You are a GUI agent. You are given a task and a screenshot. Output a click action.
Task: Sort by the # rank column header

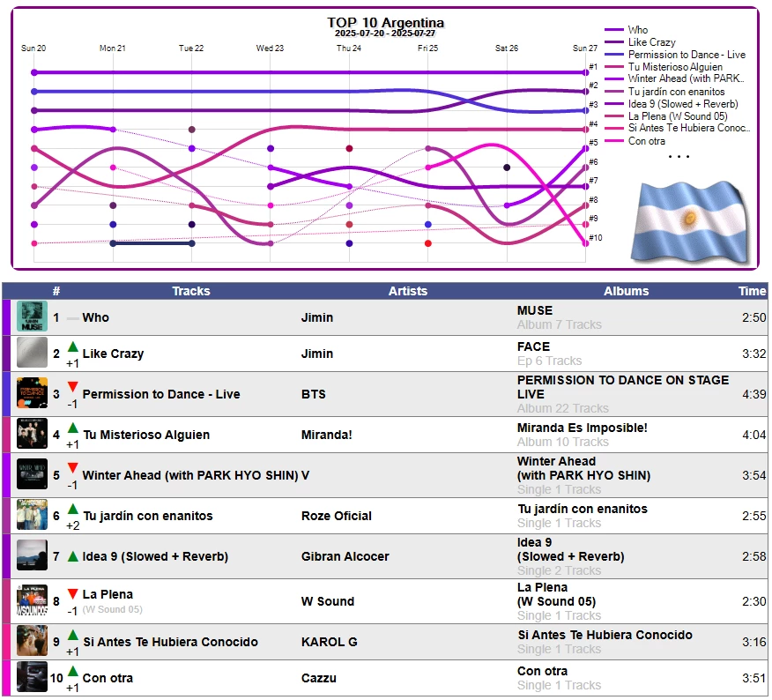(x=56, y=291)
